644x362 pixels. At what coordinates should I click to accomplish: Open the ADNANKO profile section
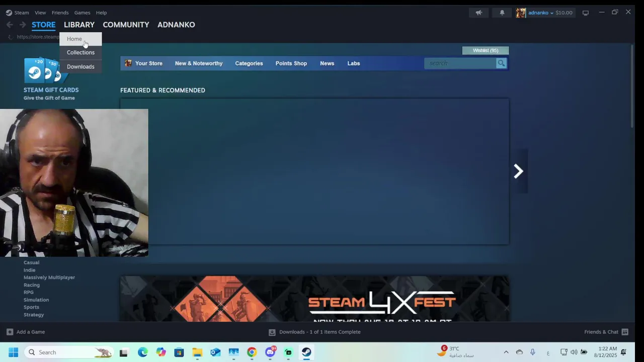176,25
